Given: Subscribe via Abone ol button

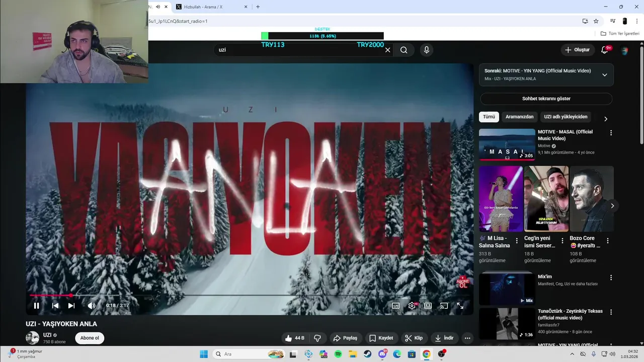Looking at the screenshot, I should [x=90, y=338].
